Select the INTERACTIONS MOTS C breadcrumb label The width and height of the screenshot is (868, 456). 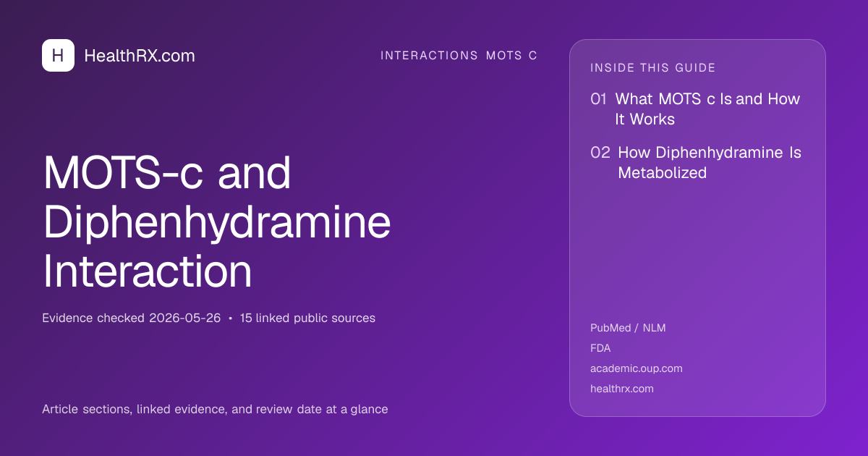tap(459, 56)
